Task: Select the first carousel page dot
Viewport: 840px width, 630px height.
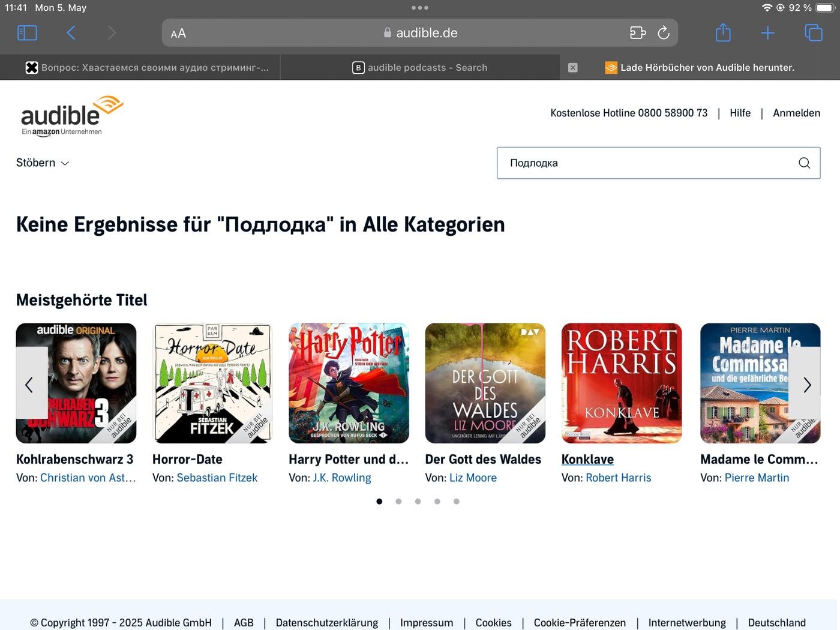Action: pyautogui.click(x=379, y=502)
